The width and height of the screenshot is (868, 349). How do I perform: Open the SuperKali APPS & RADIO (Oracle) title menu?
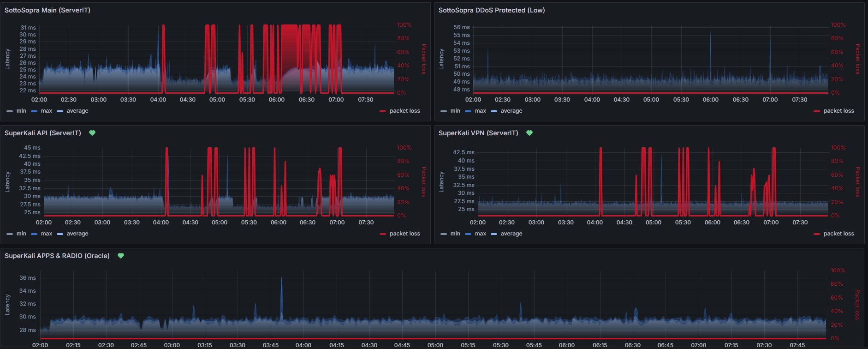pyautogui.click(x=57, y=256)
